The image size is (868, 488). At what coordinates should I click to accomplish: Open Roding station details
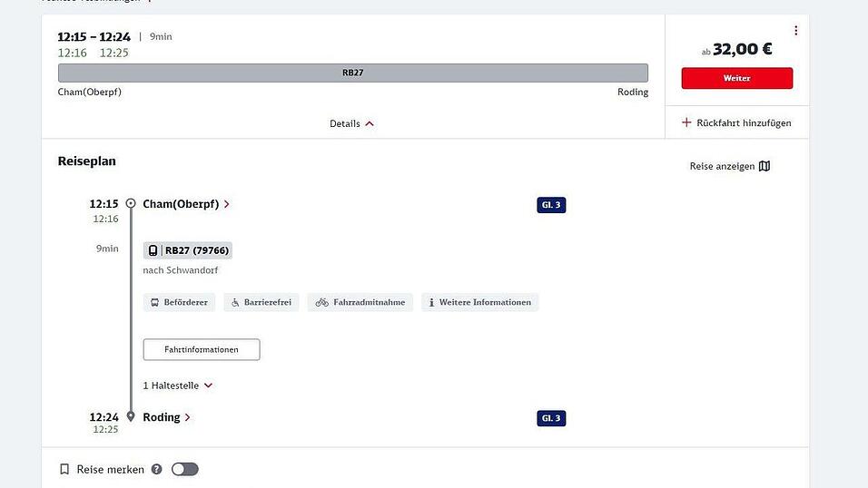pyautogui.click(x=166, y=417)
